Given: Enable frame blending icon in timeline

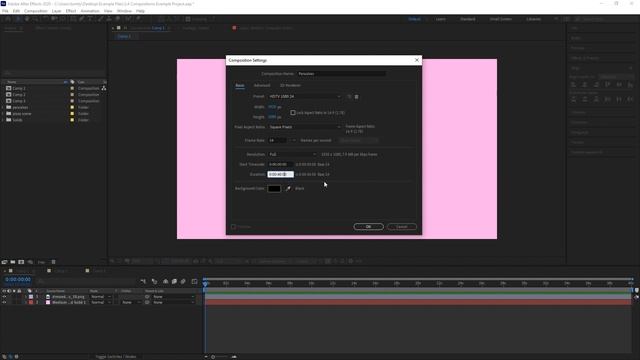Looking at the screenshot, I should [174, 281].
